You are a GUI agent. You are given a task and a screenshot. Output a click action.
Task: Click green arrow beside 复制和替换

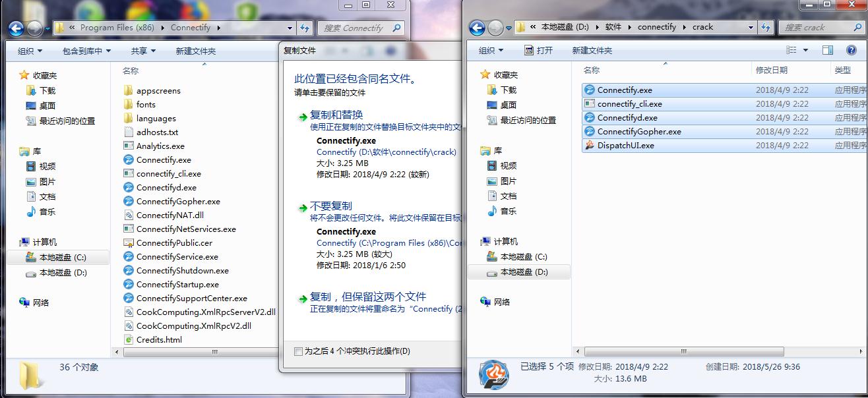[303, 116]
